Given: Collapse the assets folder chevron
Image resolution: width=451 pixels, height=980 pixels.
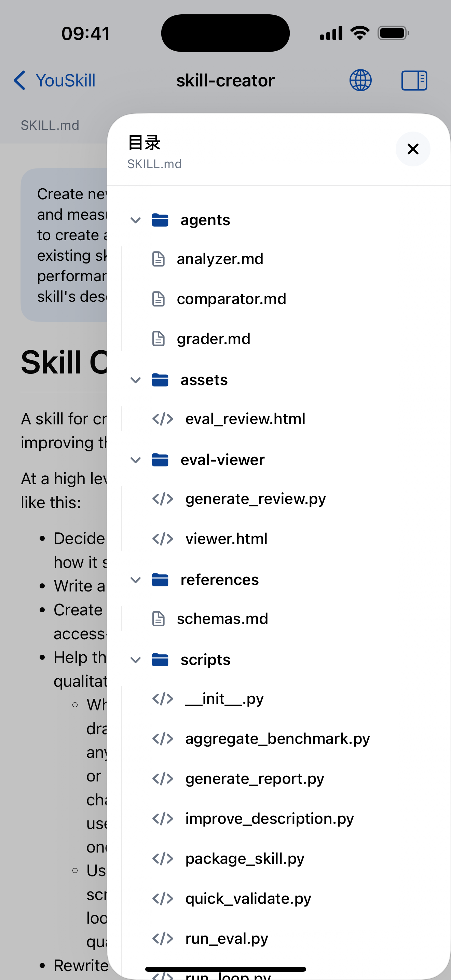Looking at the screenshot, I should click(135, 380).
